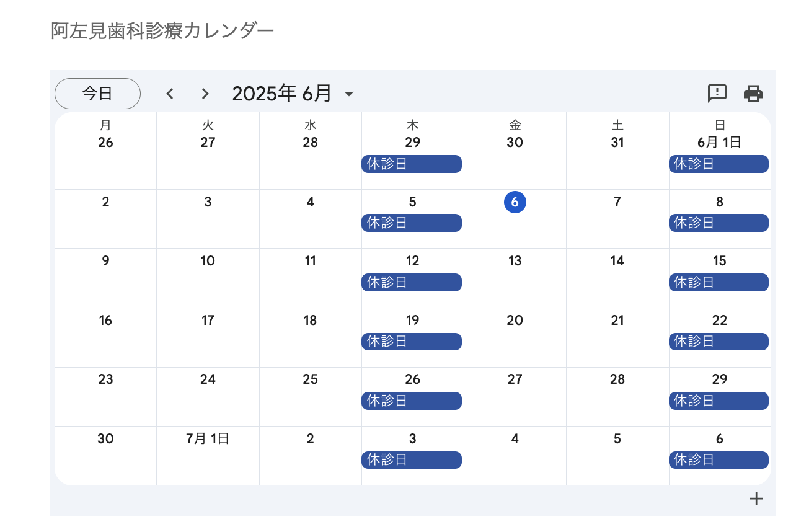Open 休診日 event on June 5
The width and height of the screenshot is (796, 532).
coord(412,223)
